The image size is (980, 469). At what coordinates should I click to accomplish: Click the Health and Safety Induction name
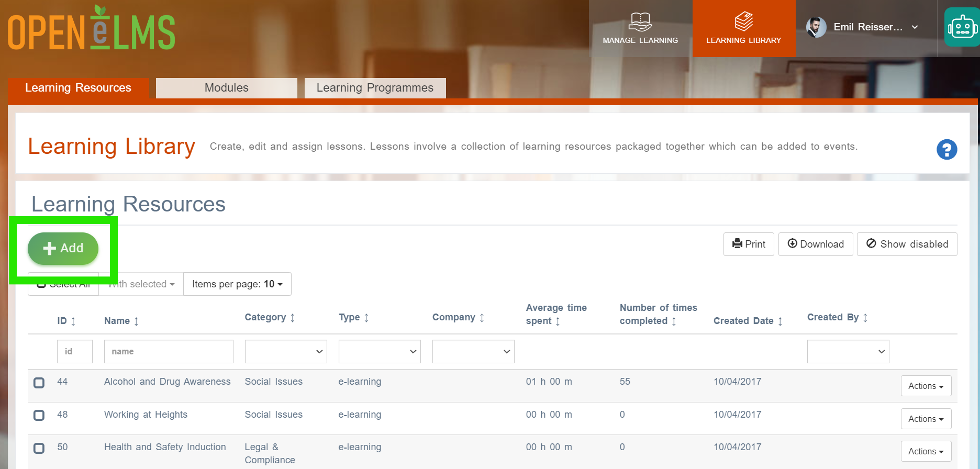coord(165,447)
